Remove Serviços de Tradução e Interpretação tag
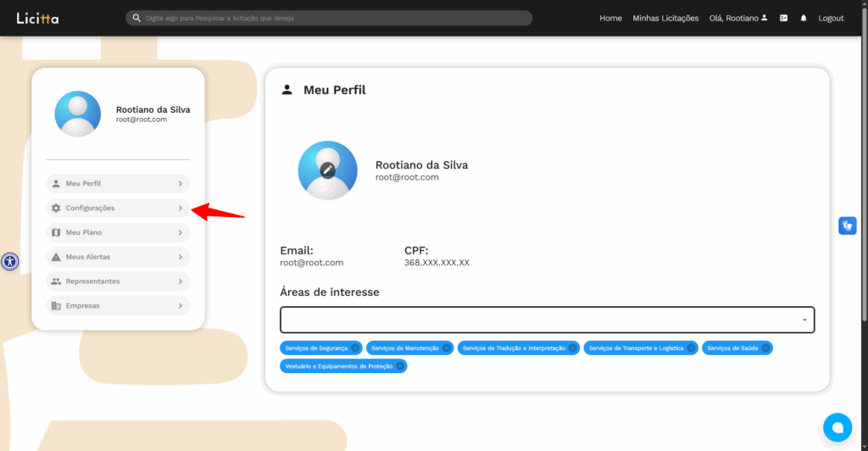This screenshot has height=451, width=868. [x=573, y=348]
